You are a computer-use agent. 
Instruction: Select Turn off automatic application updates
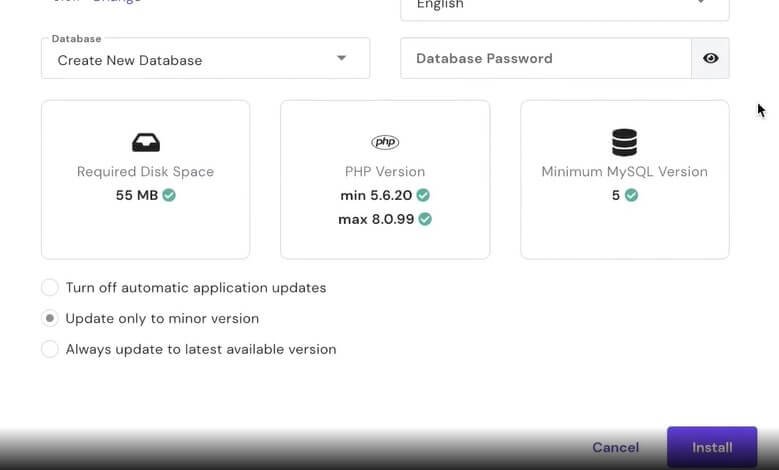50,287
